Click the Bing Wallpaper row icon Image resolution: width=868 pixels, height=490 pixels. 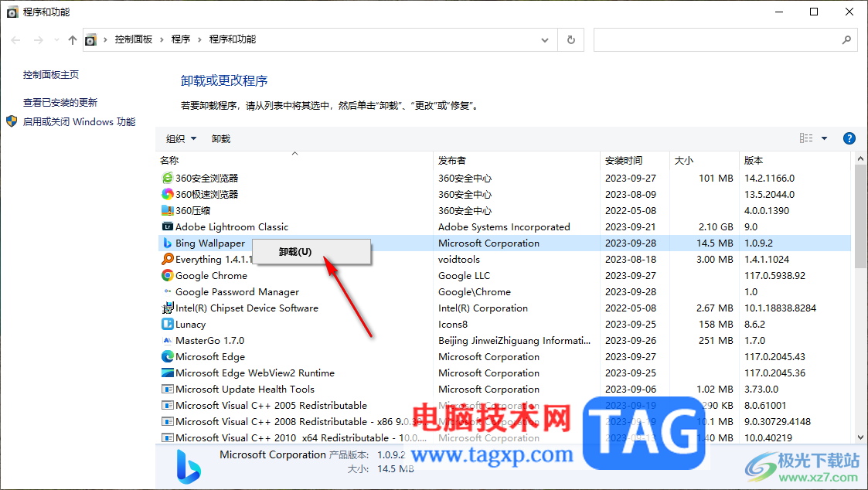167,243
